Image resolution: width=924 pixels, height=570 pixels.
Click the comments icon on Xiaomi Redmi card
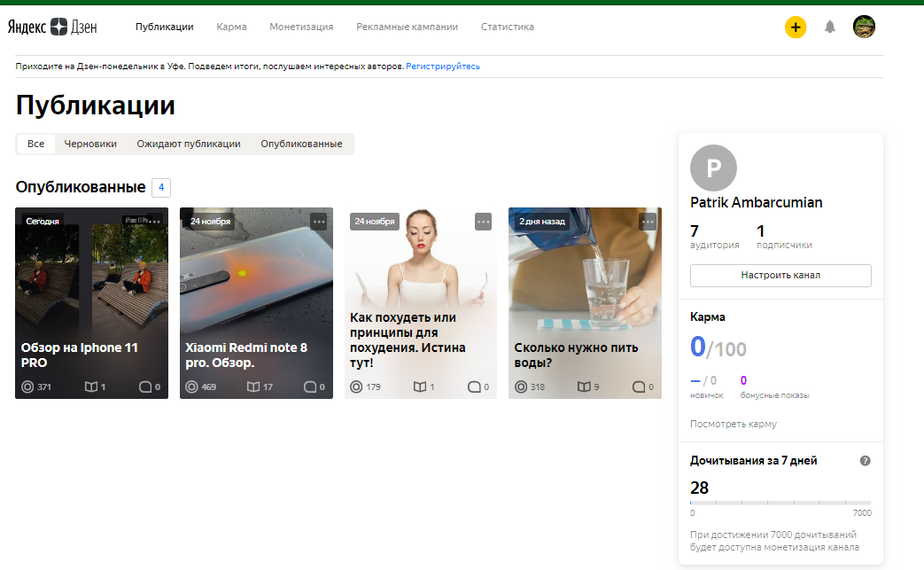point(310,387)
